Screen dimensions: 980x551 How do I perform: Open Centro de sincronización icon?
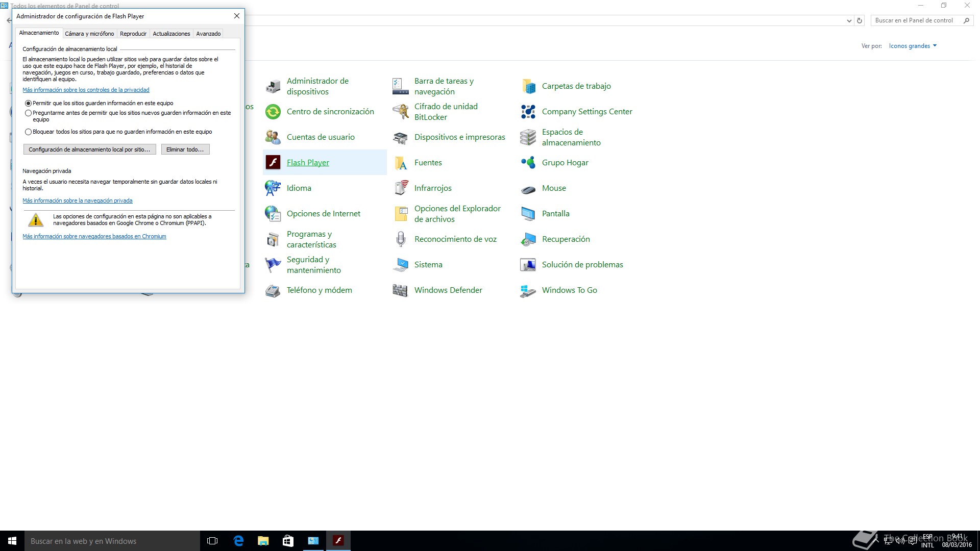point(273,112)
